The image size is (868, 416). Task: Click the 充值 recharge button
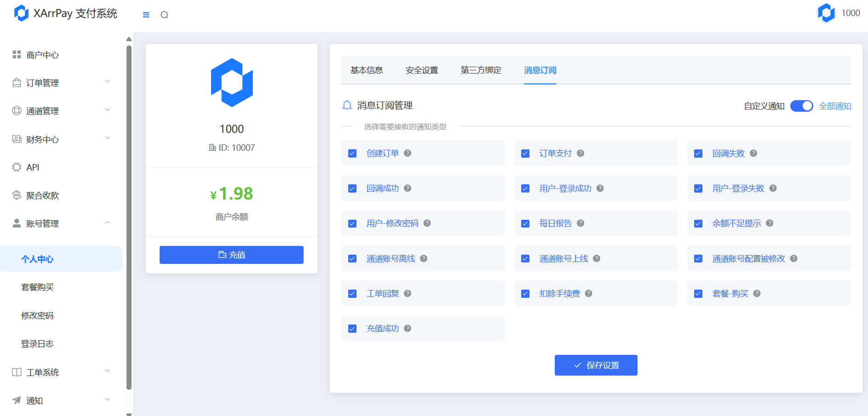231,255
